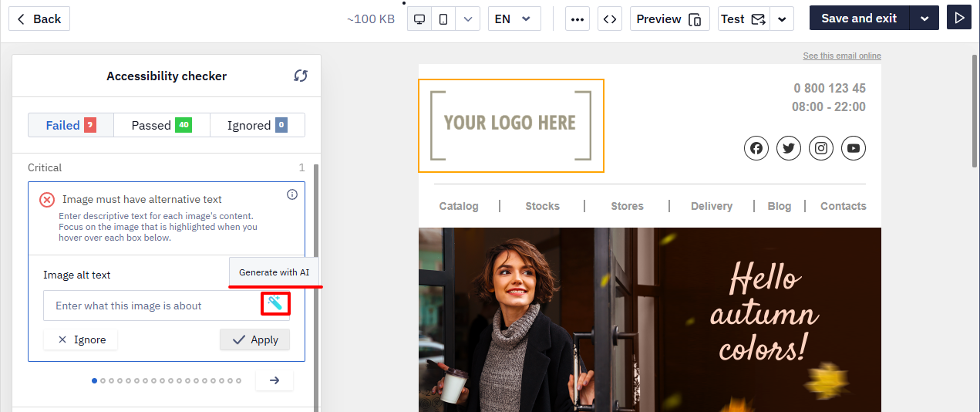Select the first pagination dot
The height and width of the screenshot is (412, 980).
[94, 380]
